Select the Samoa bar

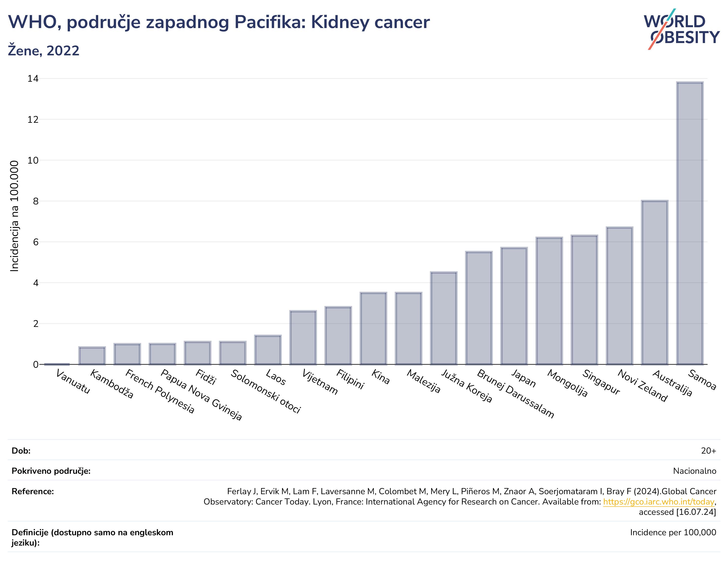(x=690, y=223)
